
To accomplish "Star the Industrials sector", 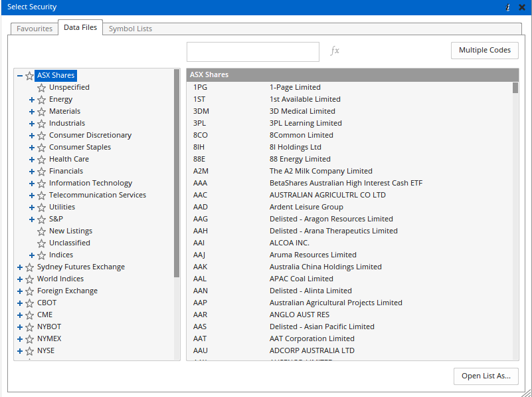I will pos(41,123).
